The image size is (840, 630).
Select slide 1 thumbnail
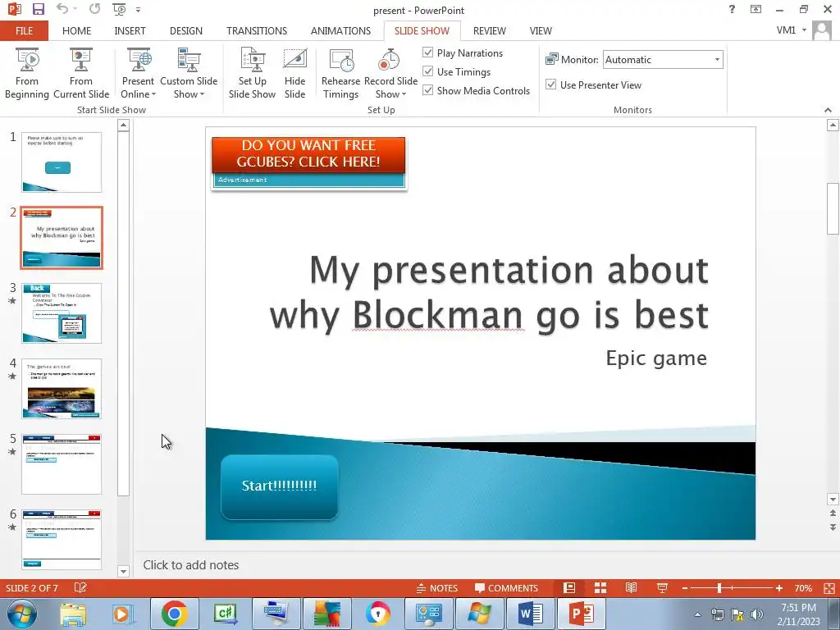[x=62, y=162]
